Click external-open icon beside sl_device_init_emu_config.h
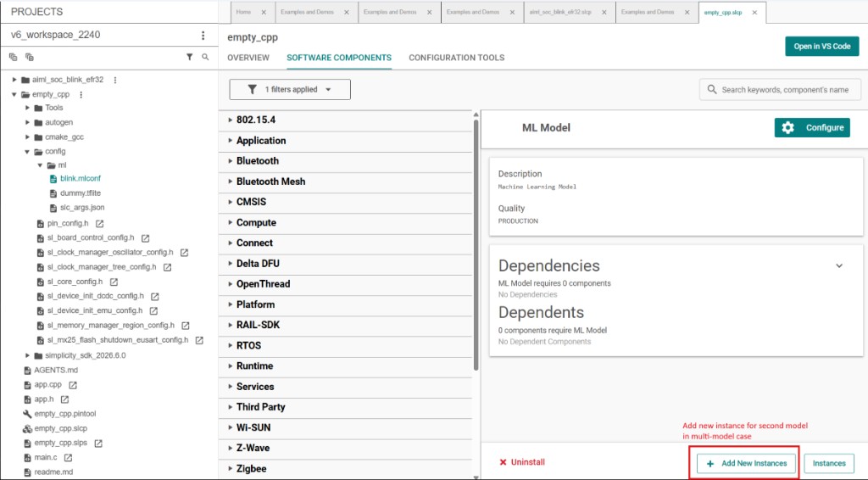 tap(153, 311)
